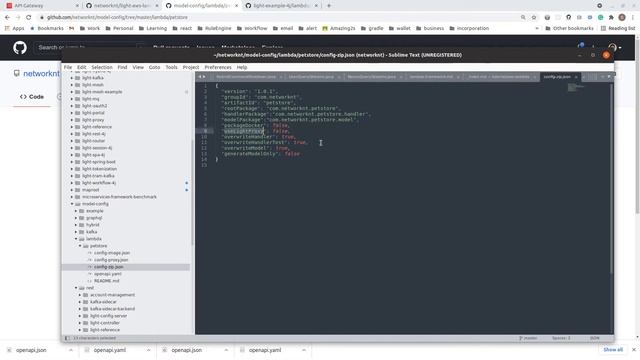Collapse the petstore folder
Viewport: 640px width, 360px height.
[80, 246]
